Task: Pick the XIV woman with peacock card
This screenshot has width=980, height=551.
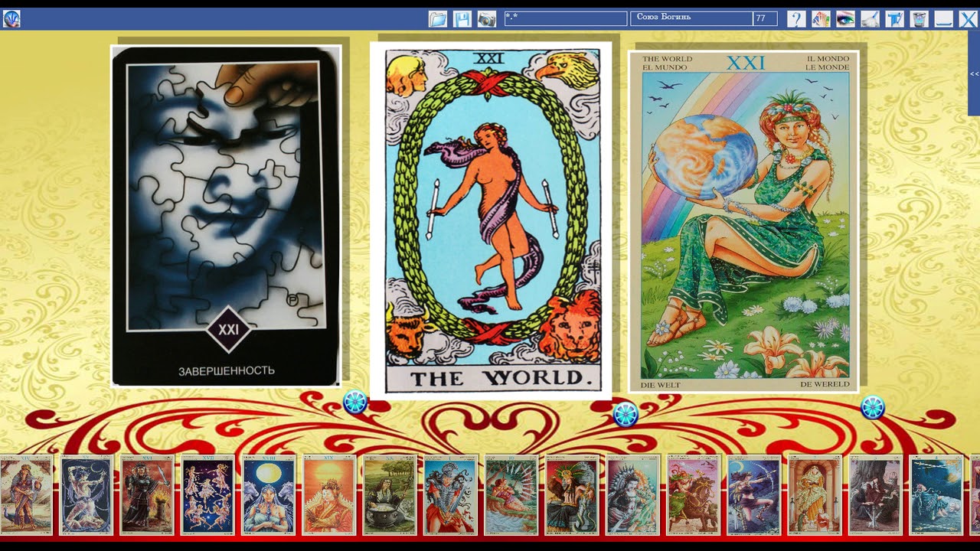Action: 25,495
